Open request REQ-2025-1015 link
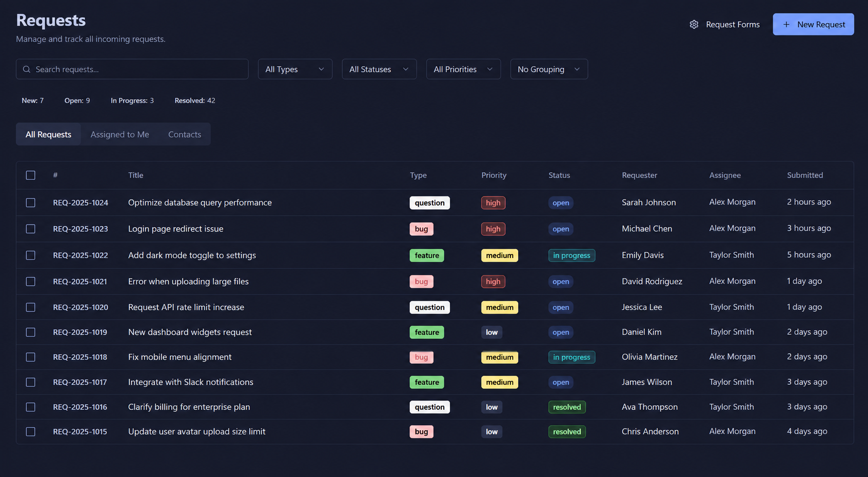The image size is (868, 477). click(x=80, y=432)
